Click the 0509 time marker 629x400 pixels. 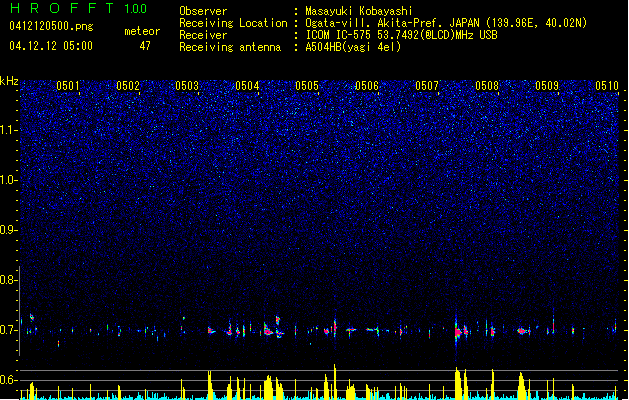[547, 85]
